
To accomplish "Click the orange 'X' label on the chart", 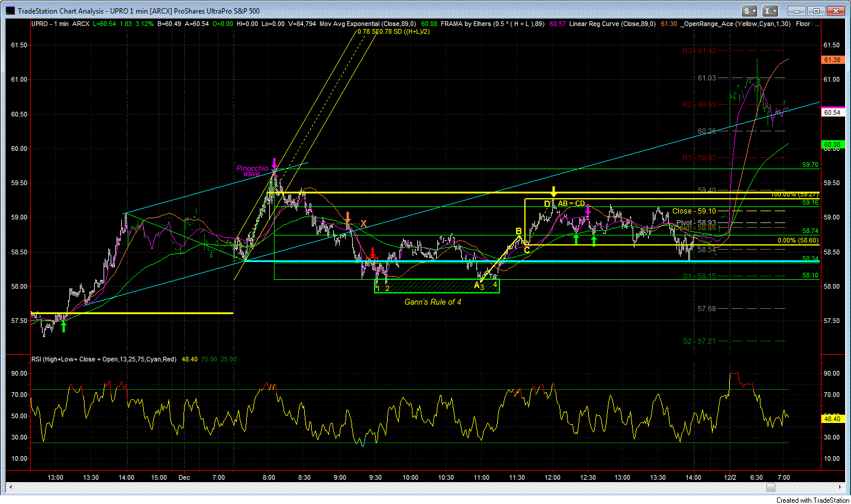I will click(x=363, y=224).
